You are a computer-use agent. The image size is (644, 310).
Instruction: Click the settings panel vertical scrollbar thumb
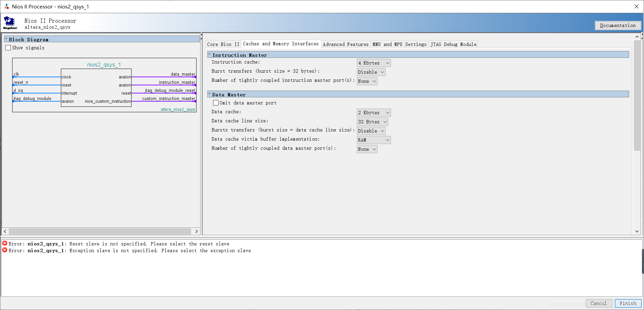click(637, 95)
